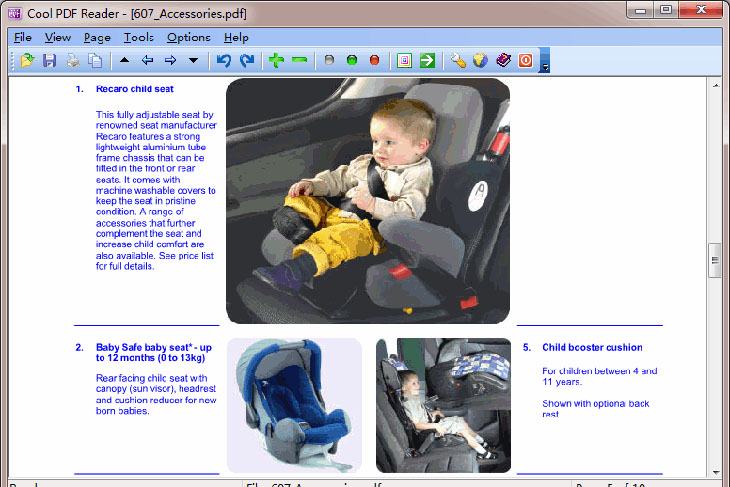Viewport: 730px width, 487px height.
Task: Click text 'This fully adjustable seat by'
Action: click(155, 115)
